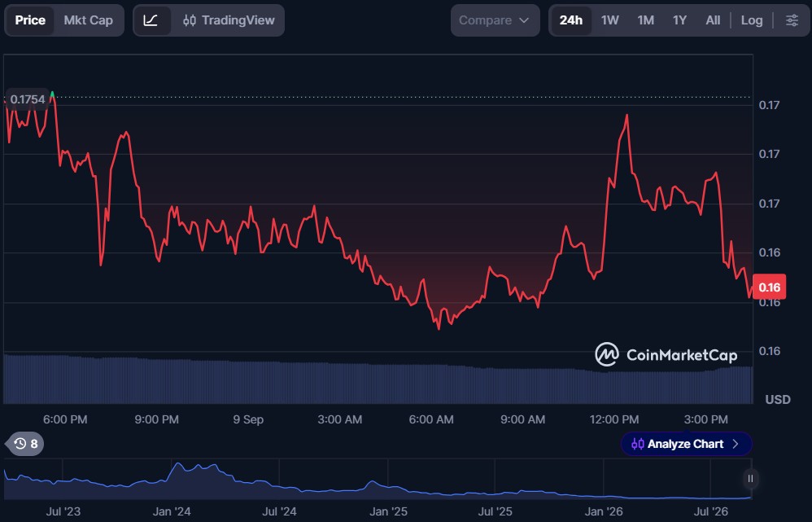812x522 pixels.
Task: Select the 1M time range
Action: pyautogui.click(x=646, y=20)
